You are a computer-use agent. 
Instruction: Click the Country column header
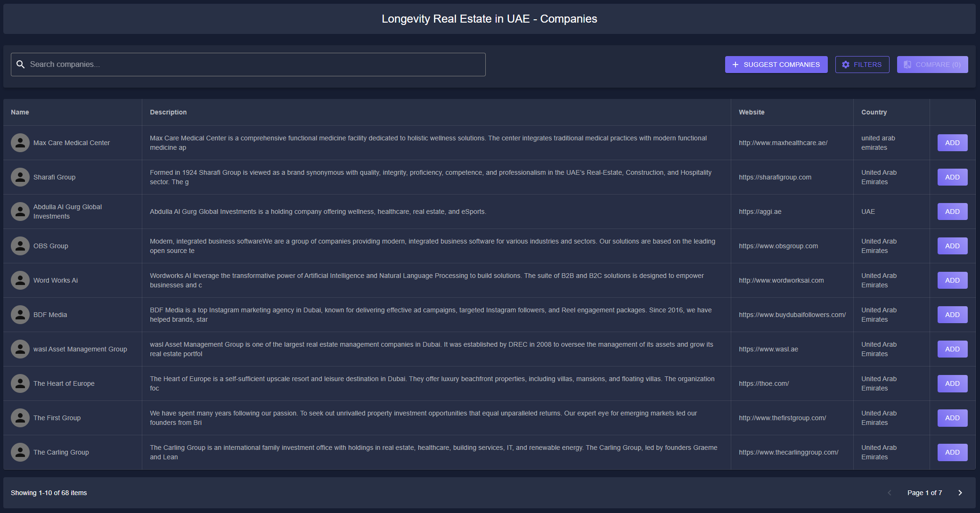click(x=874, y=112)
